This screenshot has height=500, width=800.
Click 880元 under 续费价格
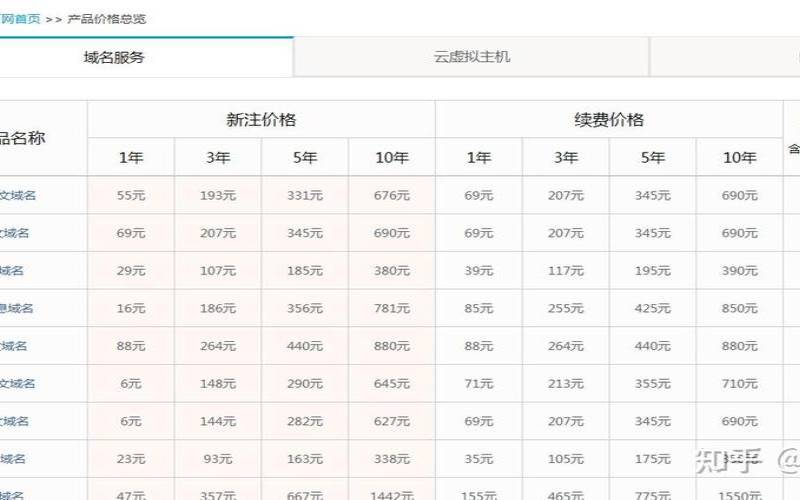[739, 346]
